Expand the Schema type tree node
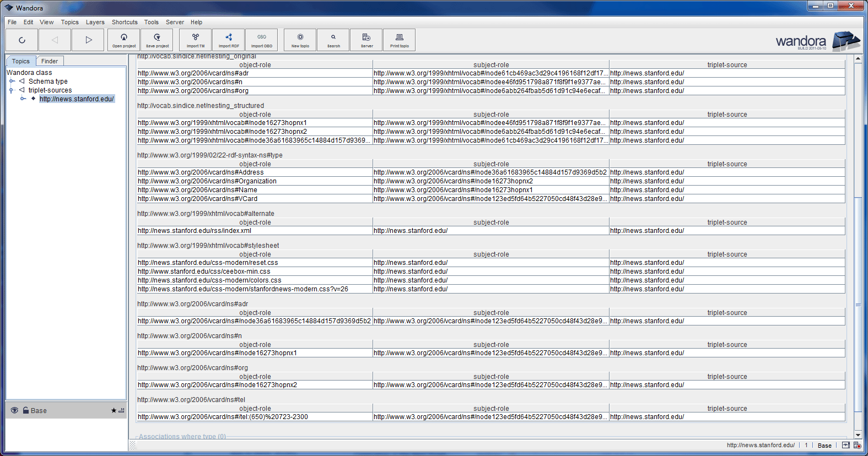868x456 pixels. coord(12,81)
